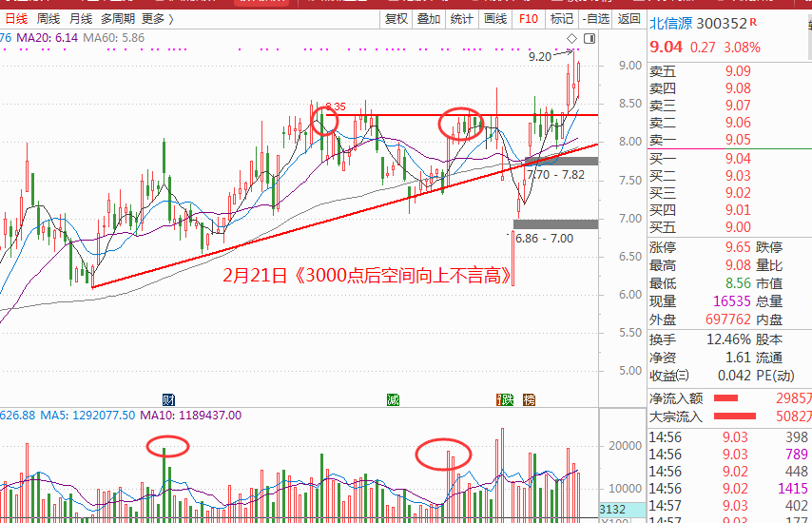Screen dimensions: 812x523
Task: Click the 换手 turnover 12.46%
Action: (x=728, y=339)
